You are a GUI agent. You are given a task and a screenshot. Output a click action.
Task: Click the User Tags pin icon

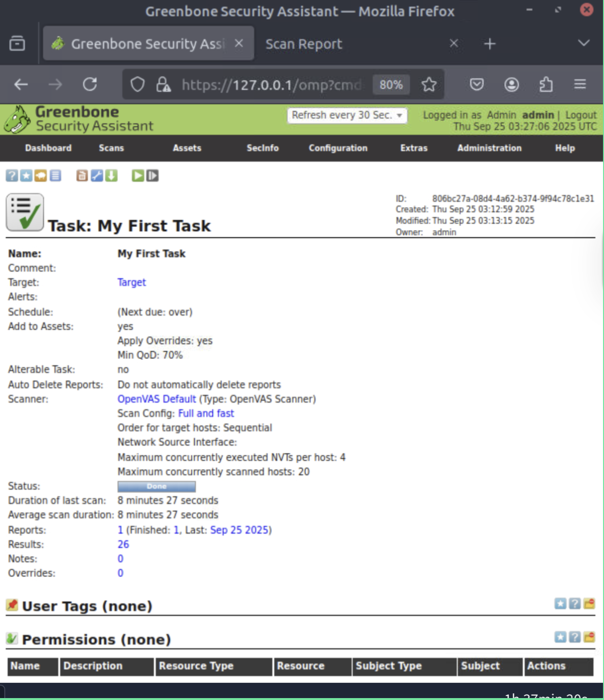coord(12,605)
